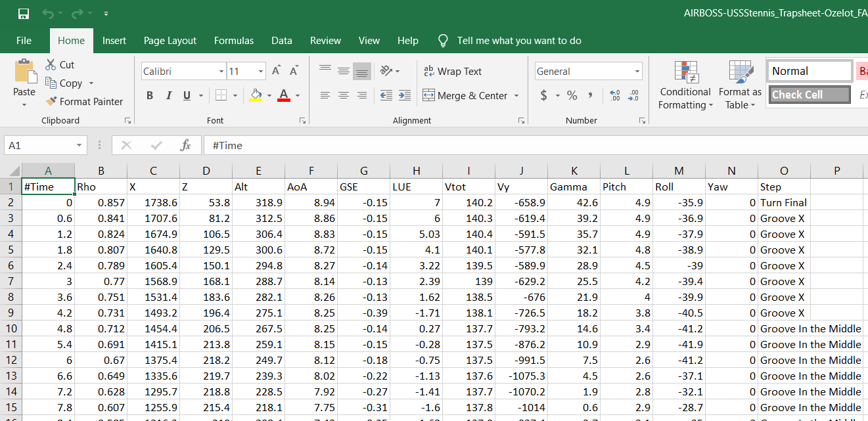Image resolution: width=868 pixels, height=421 pixels.
Task: Click the Format Painter brush icon
Action: tap(51, 102)
